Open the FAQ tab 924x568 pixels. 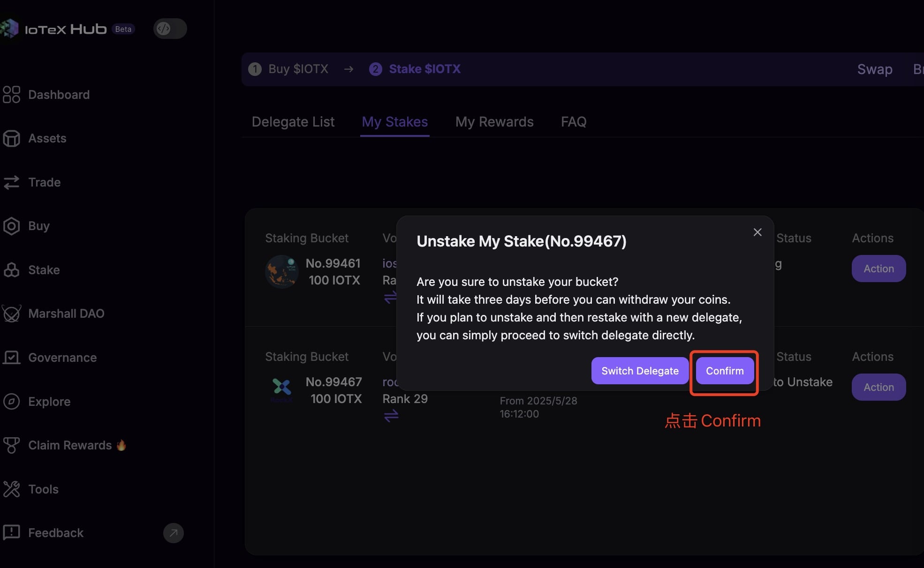[573, 122]
